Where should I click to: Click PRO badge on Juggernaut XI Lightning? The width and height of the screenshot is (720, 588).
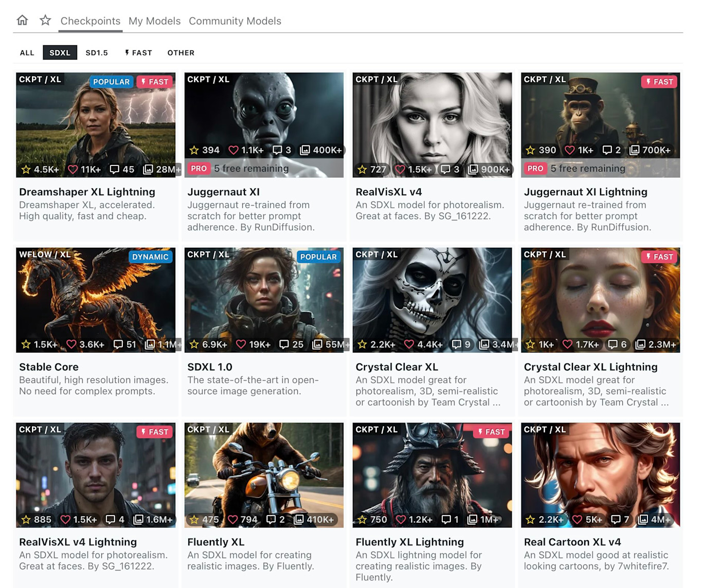pyautogui.click(x=535, y=169)
